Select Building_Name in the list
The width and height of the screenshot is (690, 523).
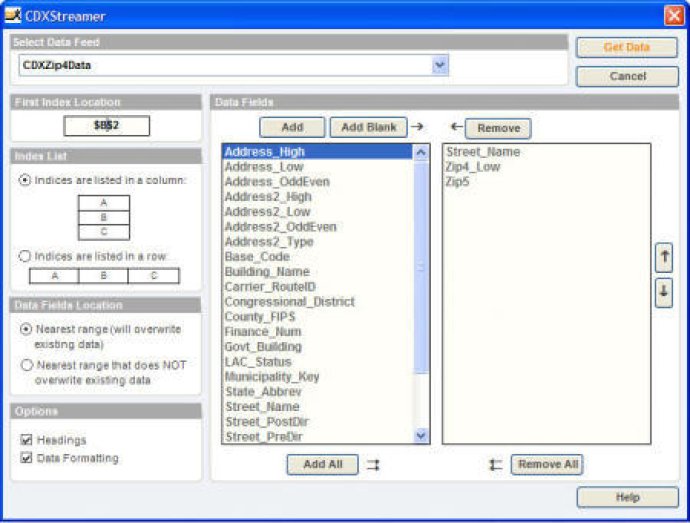[x=318, y=272]
